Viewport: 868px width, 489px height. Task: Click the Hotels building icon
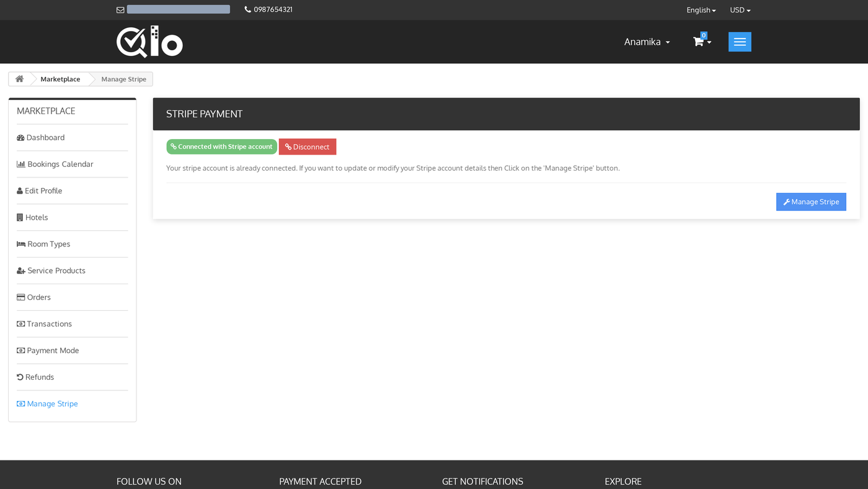20,218
